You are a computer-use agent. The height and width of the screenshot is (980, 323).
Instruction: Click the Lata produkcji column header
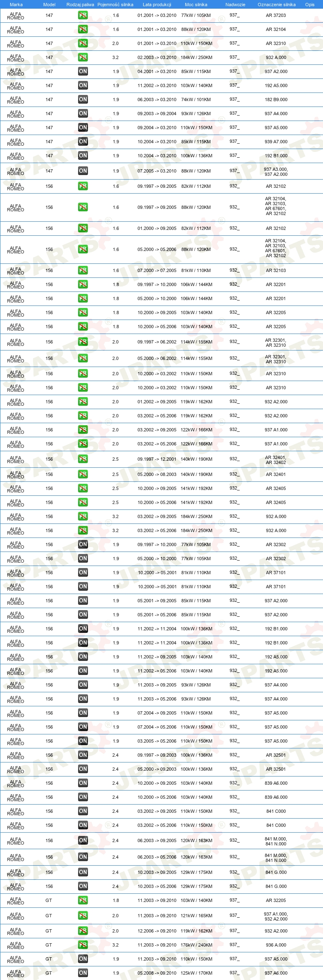[157, 5]
